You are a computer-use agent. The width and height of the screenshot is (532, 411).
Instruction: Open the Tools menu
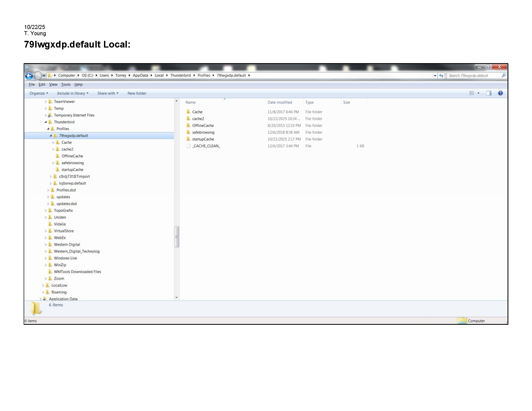click(66, 84)
